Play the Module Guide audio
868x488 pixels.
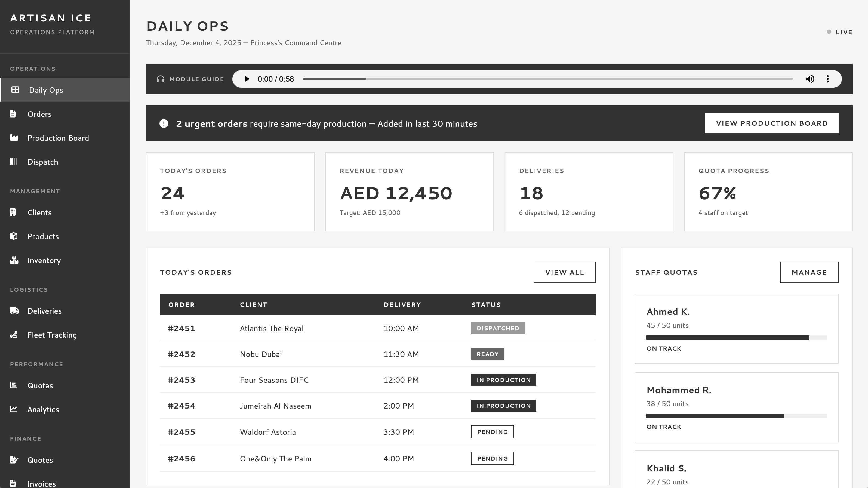[247, 79]
